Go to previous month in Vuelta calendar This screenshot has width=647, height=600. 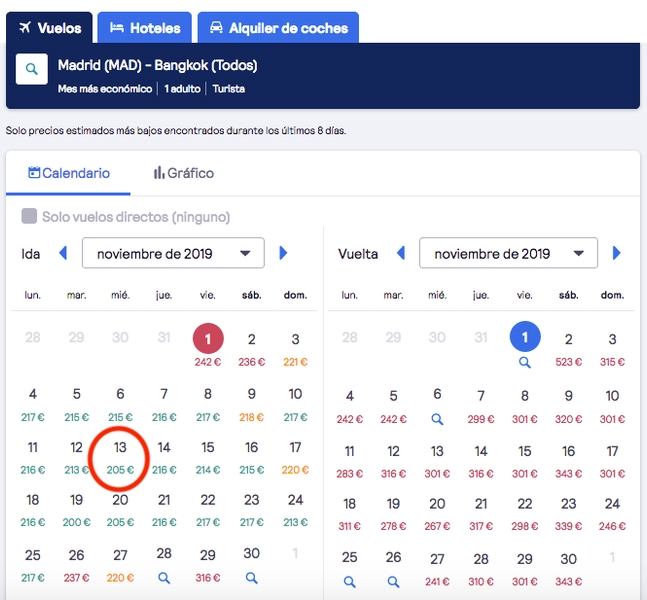[401, 253]
